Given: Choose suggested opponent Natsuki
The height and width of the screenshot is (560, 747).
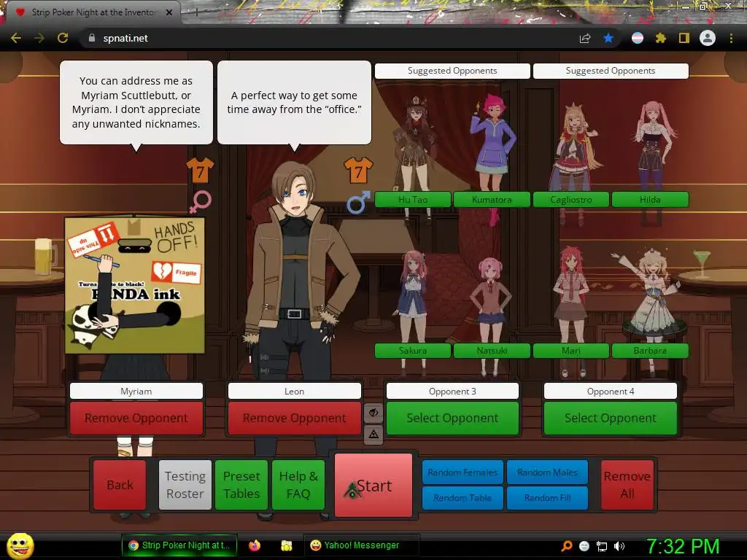Looking at the screenshot, I should pyautogui.click(x=492, y=351).
